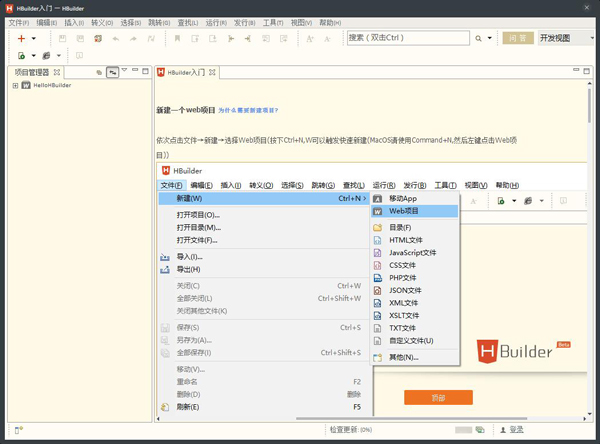This screenshot has width=600, height=444.
Task: Click the red-cross icon left of undo
Action: point(98,38)
